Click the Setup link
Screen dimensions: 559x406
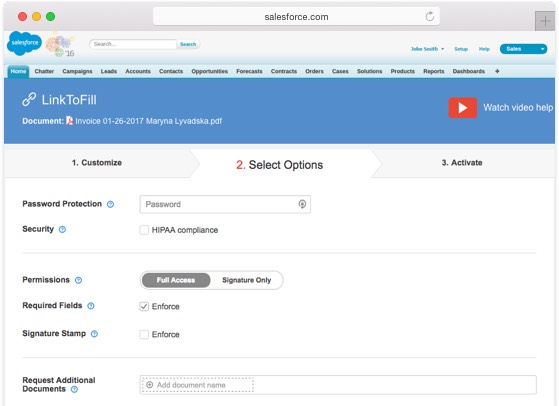(461, 49)
